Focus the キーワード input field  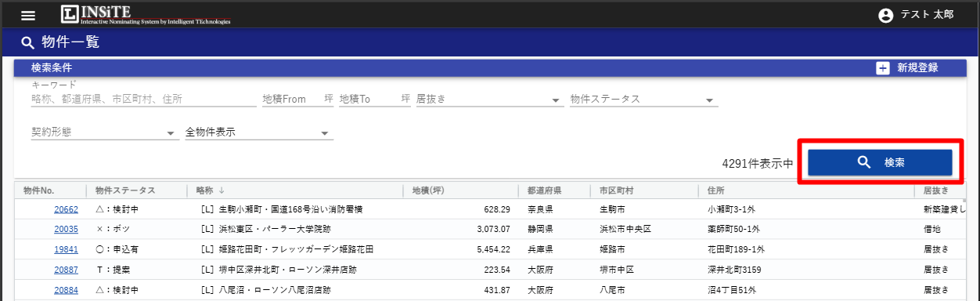143,99
